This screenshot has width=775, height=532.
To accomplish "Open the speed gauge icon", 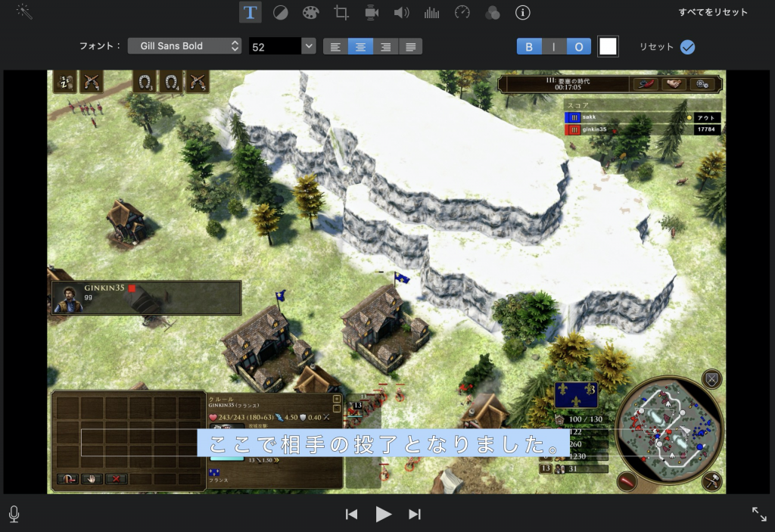I will (x=462, y=12).
